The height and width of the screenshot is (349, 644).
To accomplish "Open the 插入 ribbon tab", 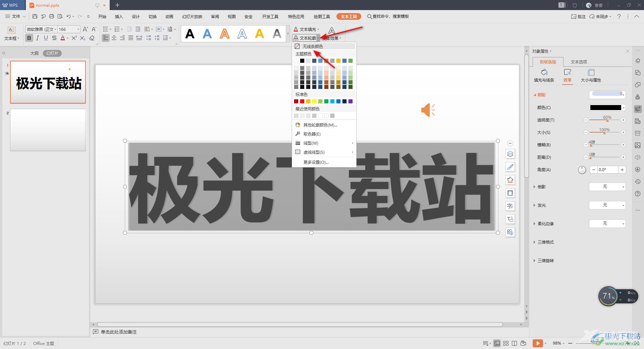I will click(x=119, y=16).
